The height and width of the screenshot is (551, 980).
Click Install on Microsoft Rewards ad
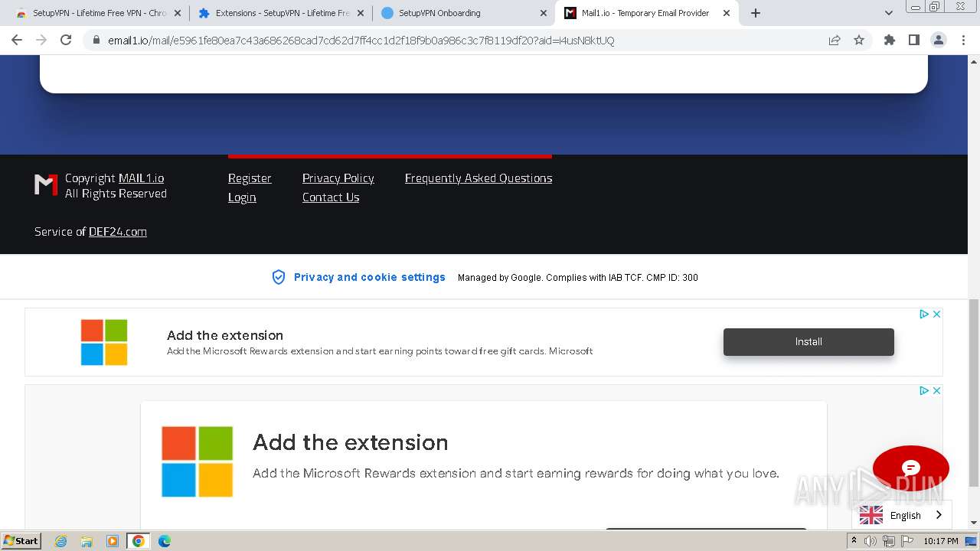808,342
